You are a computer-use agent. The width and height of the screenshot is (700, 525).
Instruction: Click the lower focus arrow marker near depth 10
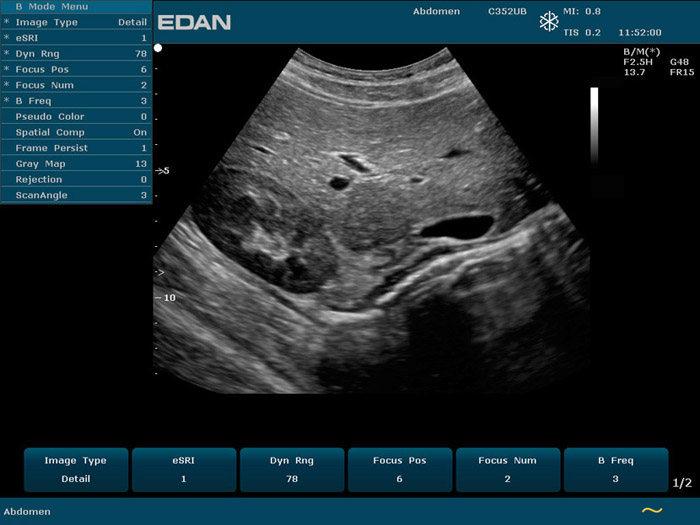160,272
